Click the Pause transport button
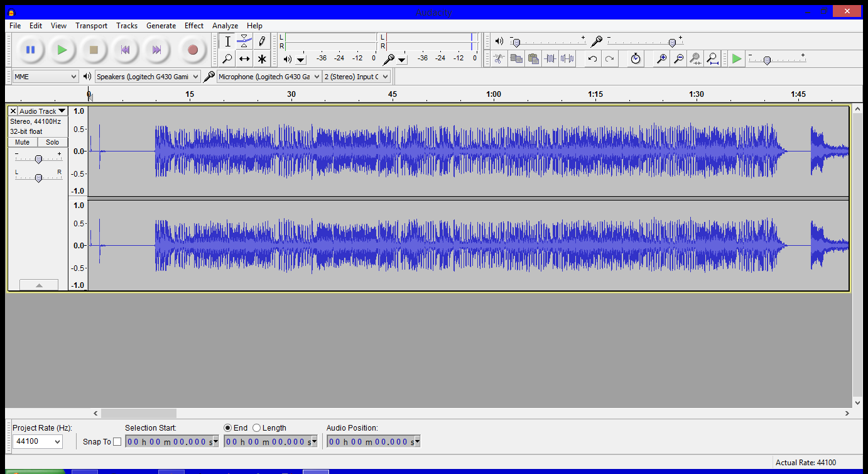868x474 pixels. [30, 50]
